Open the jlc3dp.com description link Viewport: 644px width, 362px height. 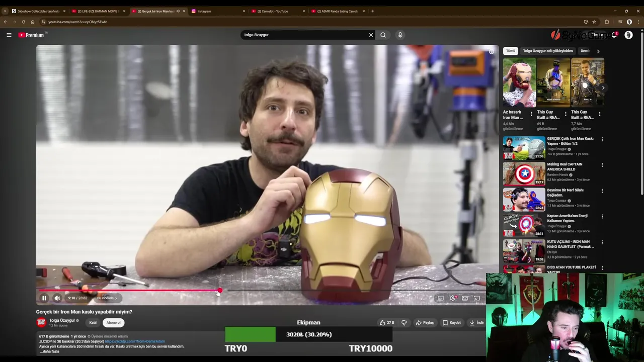click(x=135, y=341)
